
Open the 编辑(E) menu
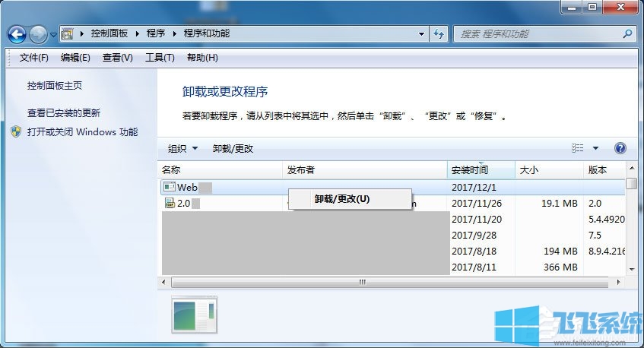click(x=75, y=58)
